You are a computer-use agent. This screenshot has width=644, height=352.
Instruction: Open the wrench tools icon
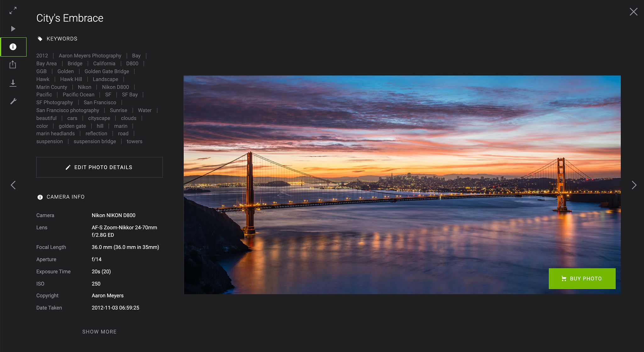13,101
